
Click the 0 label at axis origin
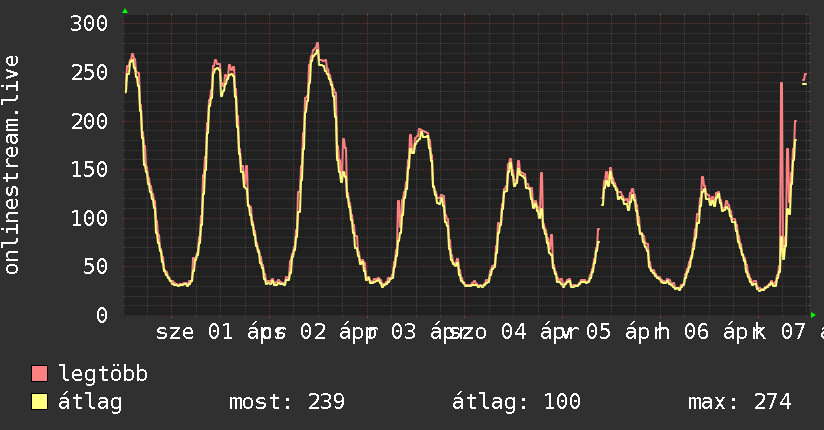click(x=101, y=315)
